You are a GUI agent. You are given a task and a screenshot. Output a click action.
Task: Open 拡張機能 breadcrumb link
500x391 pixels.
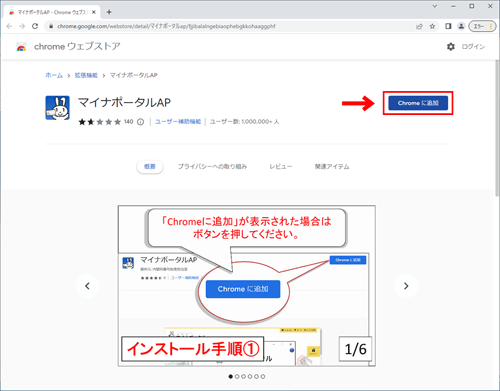coord(86,75)
